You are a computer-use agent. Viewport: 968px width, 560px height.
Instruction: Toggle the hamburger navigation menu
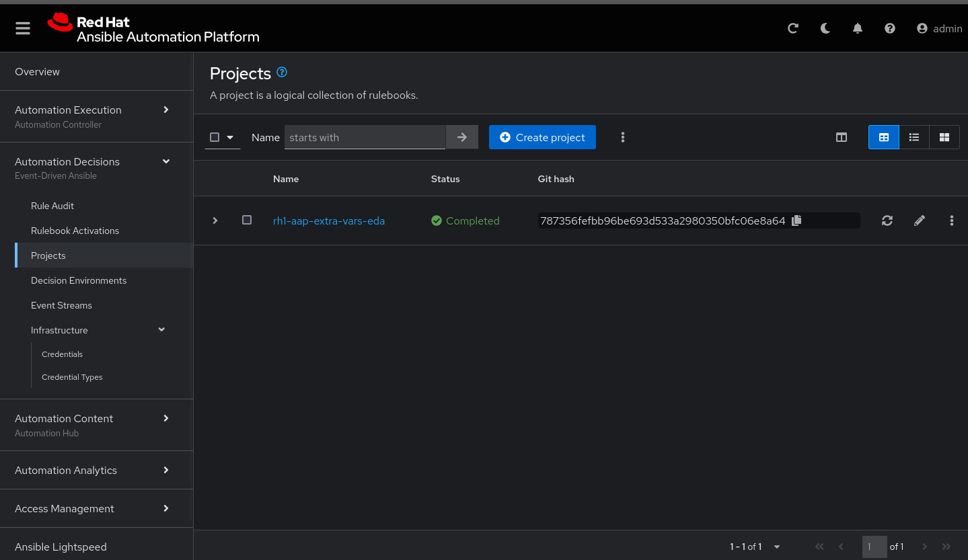click(23, 28)
